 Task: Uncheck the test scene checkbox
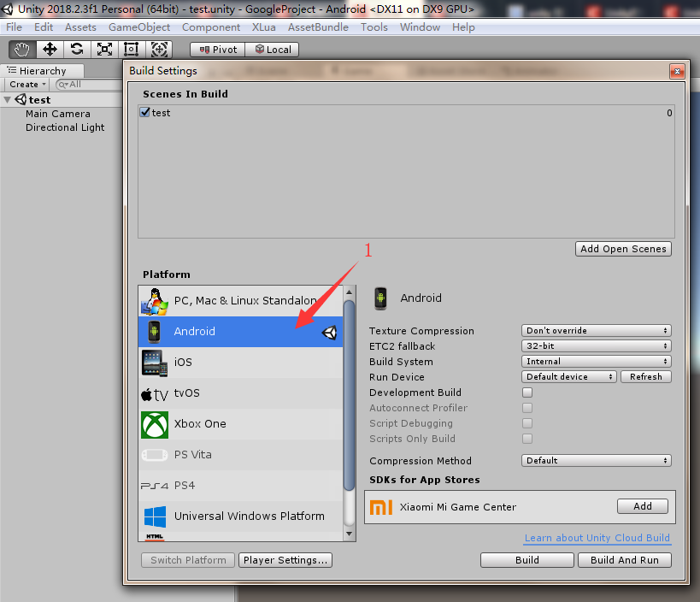[144, 112]
